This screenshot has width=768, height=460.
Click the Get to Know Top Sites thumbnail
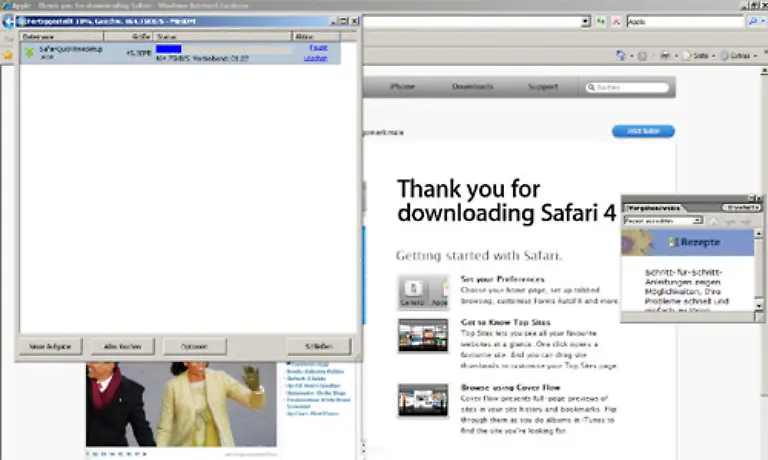[423, 336]
